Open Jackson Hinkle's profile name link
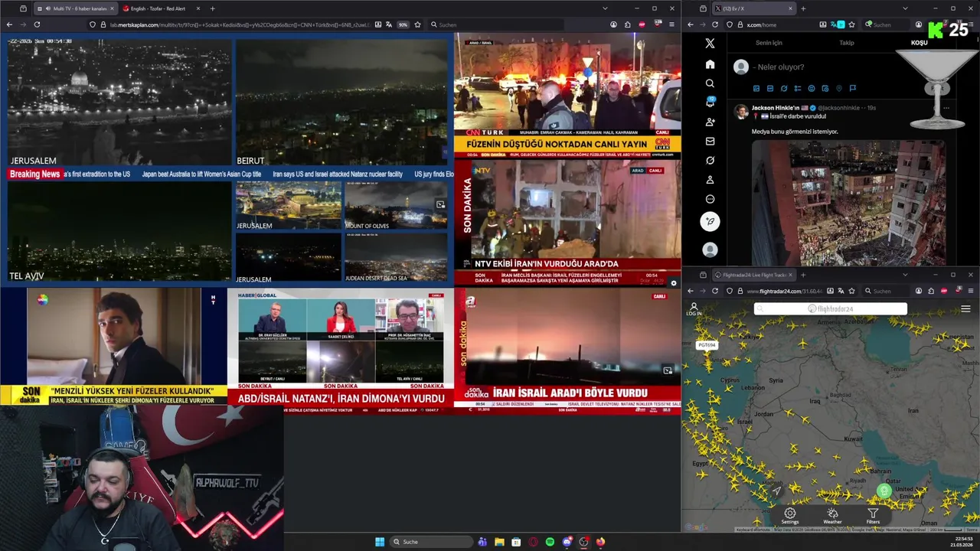This screenshot has width=980, height=551. pyautogui.click(x=776, y=108)
